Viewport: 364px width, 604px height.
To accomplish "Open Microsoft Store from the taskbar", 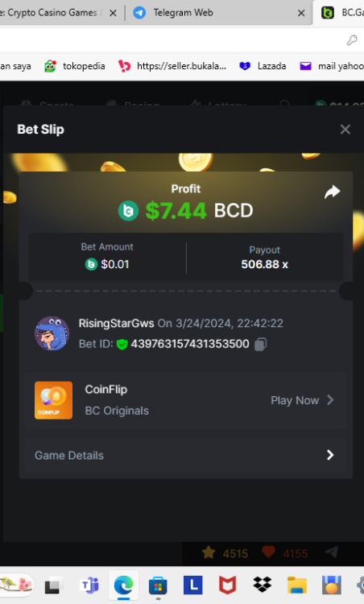I will click(x=158, y=586).
